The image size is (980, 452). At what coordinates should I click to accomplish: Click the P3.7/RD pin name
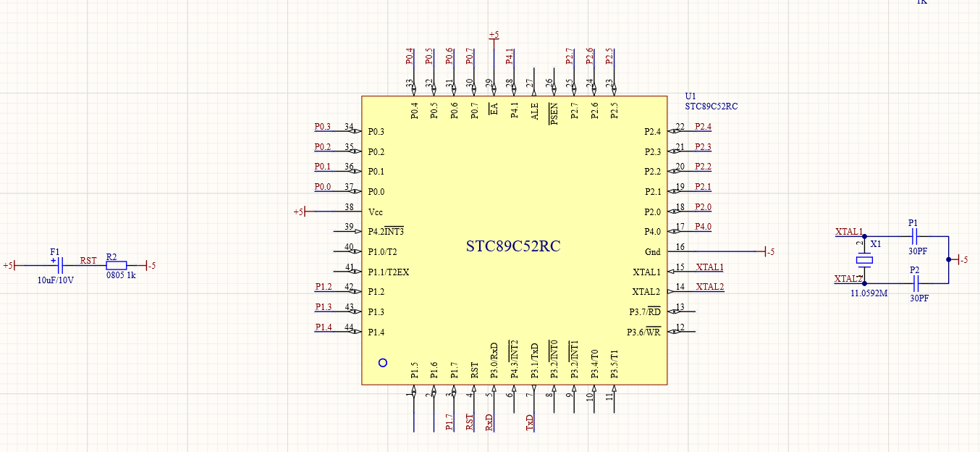[644, 312]
